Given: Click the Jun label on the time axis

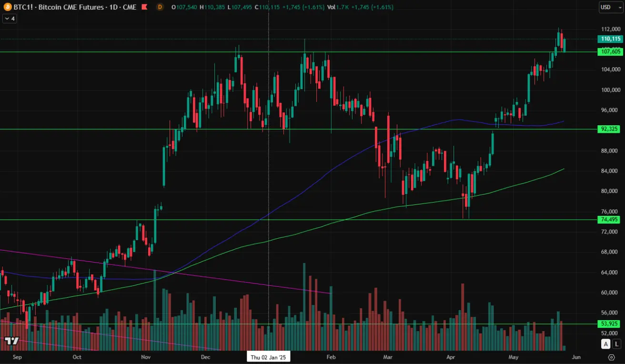Looking at the screenshot, I should click(576, 357).
